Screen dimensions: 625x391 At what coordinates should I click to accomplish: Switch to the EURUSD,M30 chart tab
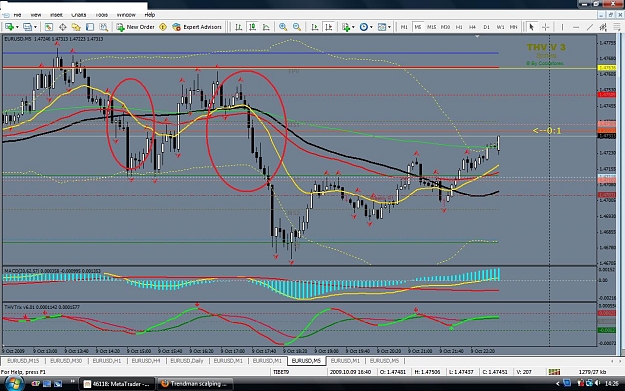click(x=66, y=361)
